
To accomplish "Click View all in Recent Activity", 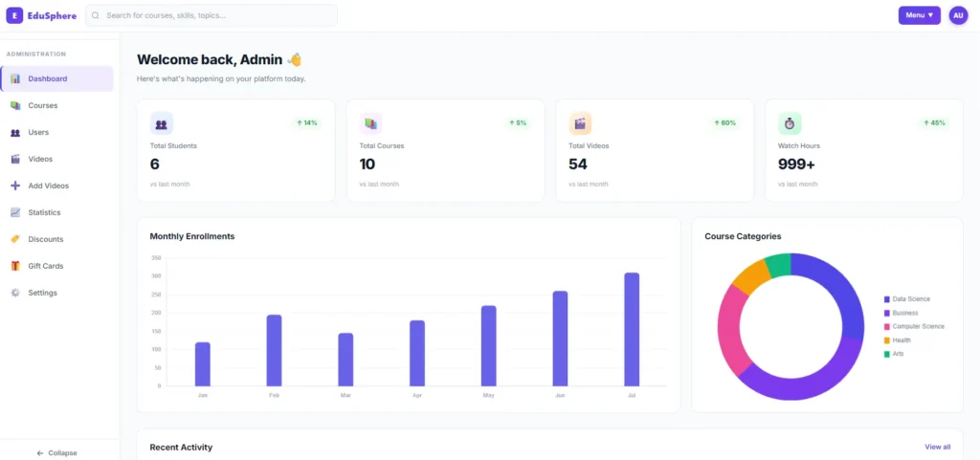I will tap(938, 447).
